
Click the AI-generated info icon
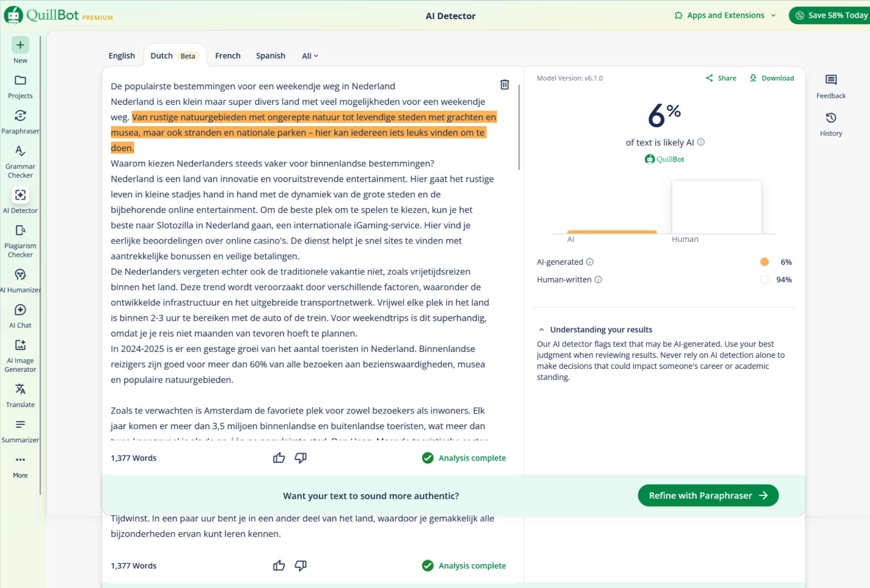pyautogui.click(x=590, y=262)
